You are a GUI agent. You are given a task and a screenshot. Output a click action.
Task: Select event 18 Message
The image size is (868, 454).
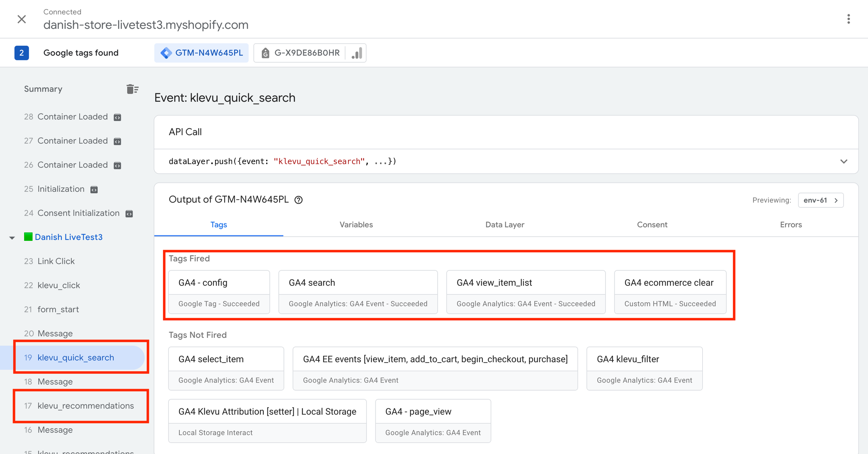tap(48, 381)
